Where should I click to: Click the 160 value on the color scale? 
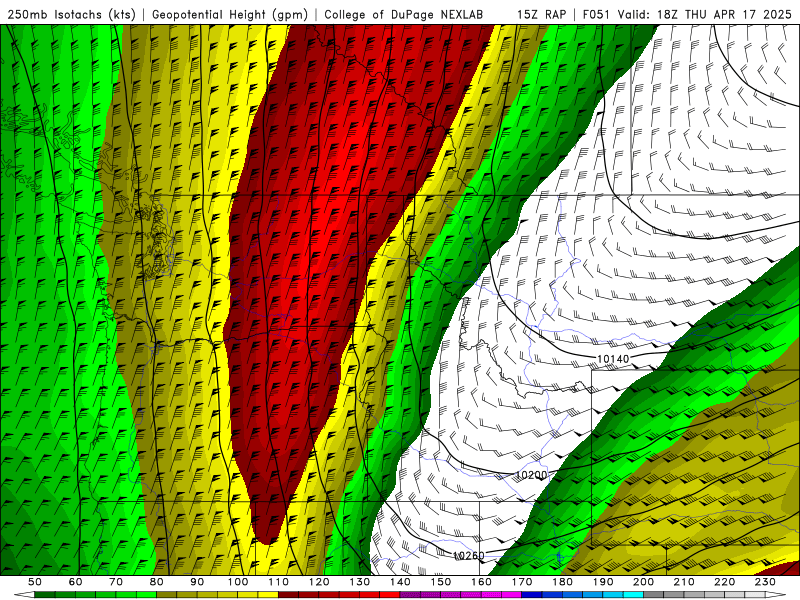coord(482,582)
